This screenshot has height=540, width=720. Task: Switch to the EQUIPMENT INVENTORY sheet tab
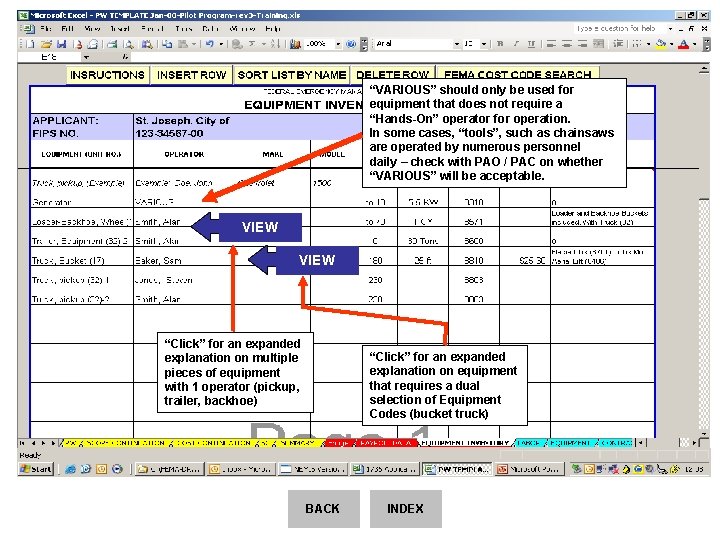point(465,443)
